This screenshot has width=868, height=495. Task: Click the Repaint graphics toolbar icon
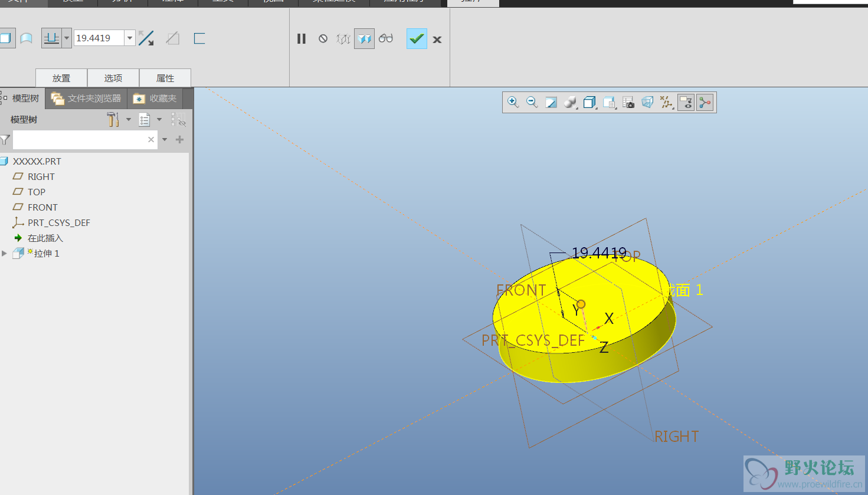(551, 103)
